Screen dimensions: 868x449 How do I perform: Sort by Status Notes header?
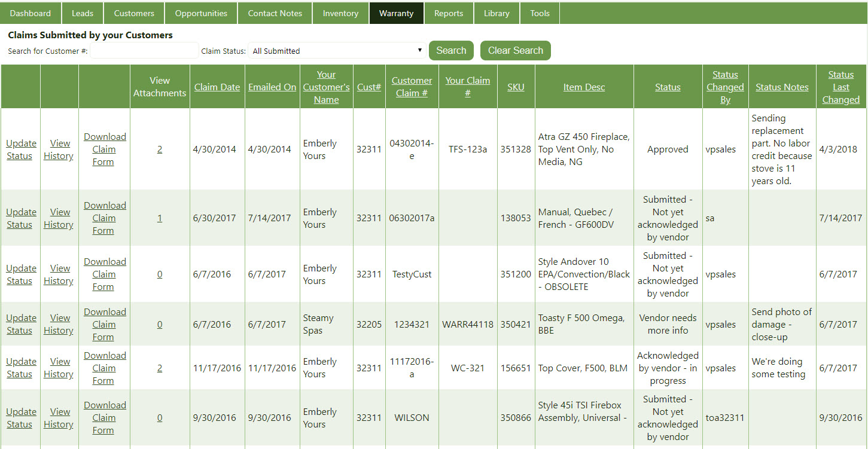click(x=782, y=87)
